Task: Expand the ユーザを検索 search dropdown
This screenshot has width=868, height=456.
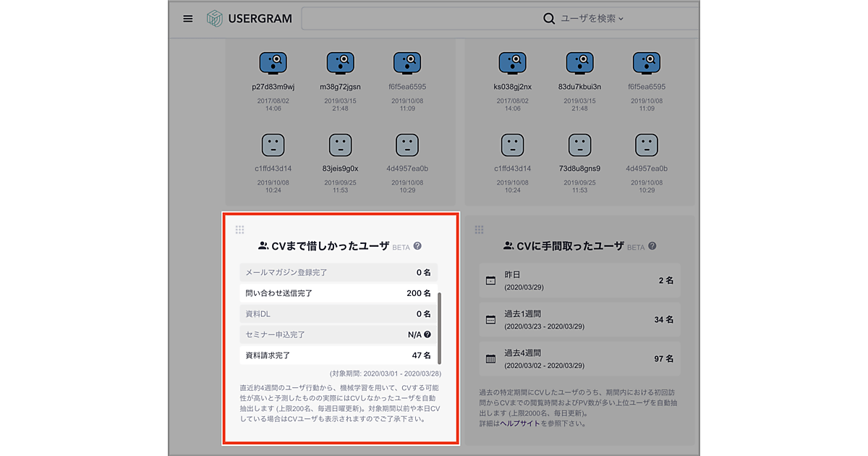Action: pos(583,19)
